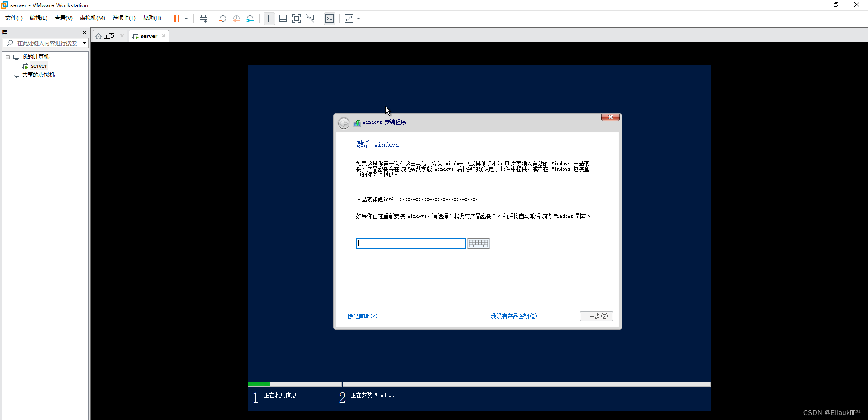
Task: Take a snapshot of the virtual machine
Action: [222, 19]
